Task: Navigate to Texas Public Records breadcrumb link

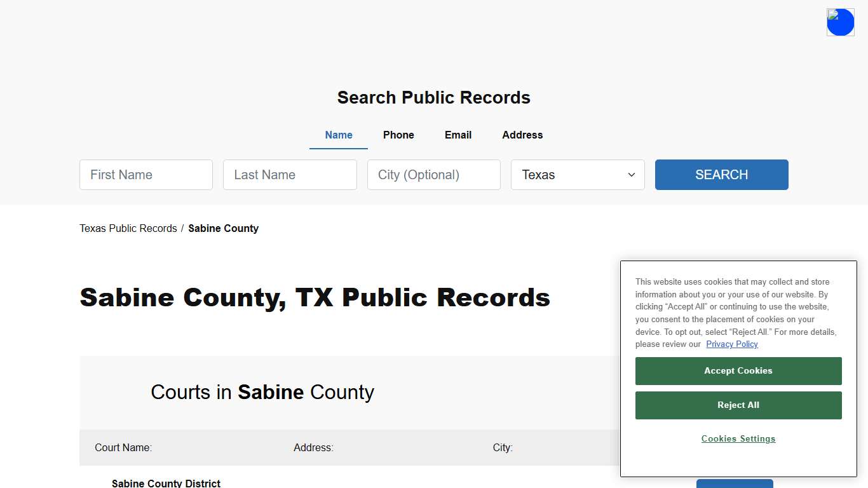Action: point(128,228)
